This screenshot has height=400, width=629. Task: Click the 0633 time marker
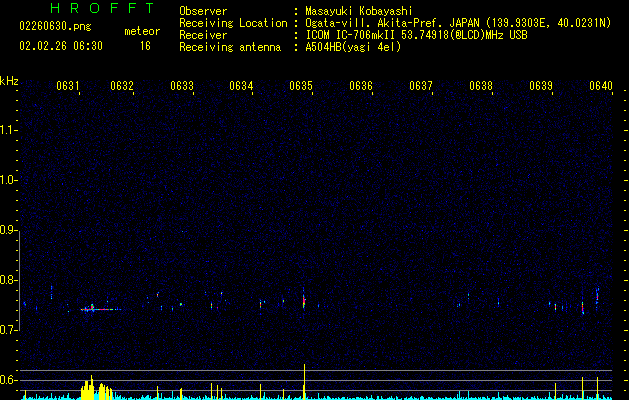click(182, 85)
